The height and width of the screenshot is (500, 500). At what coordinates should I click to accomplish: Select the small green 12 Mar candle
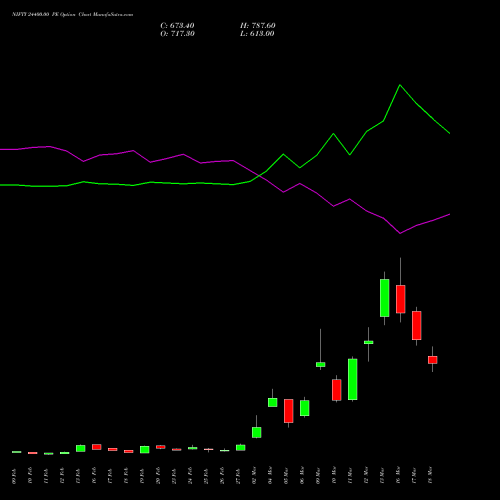[x=368, y=342]
